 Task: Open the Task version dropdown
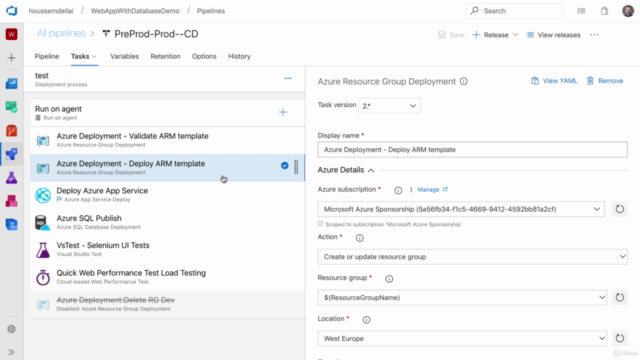pyautogui.click(x=389, y=106)
